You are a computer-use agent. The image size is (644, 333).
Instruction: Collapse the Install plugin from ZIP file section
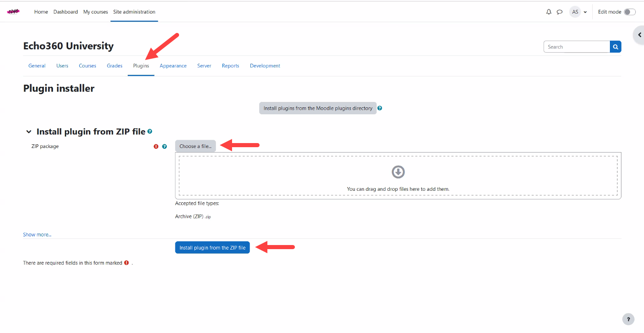(29, 132)
